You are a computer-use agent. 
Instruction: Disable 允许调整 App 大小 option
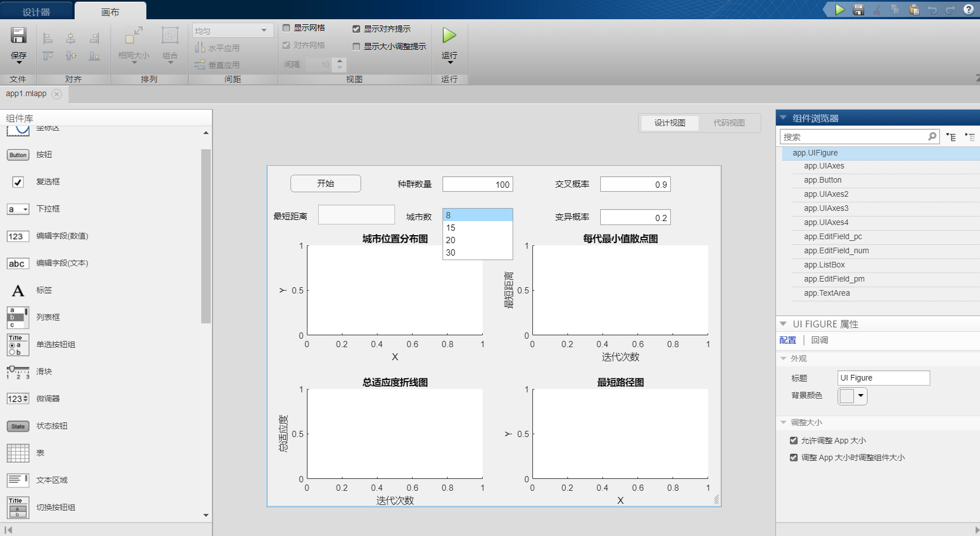tap(793, 440)
